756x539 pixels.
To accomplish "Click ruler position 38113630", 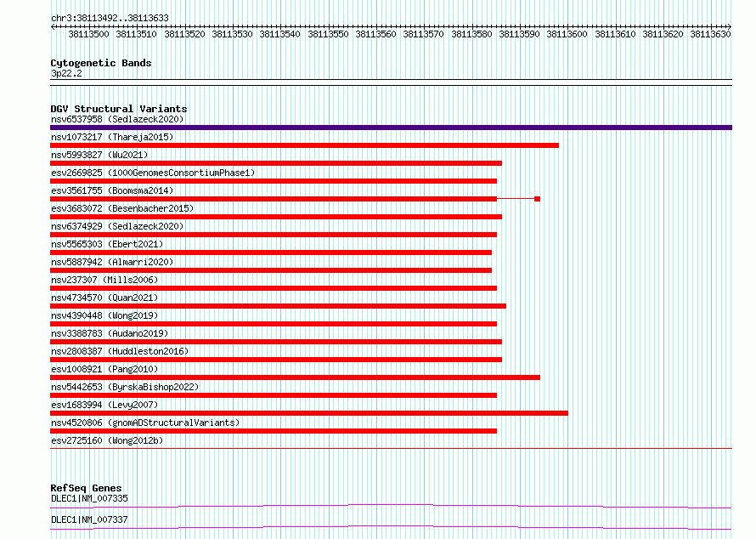I will click(x=711, y=34).
